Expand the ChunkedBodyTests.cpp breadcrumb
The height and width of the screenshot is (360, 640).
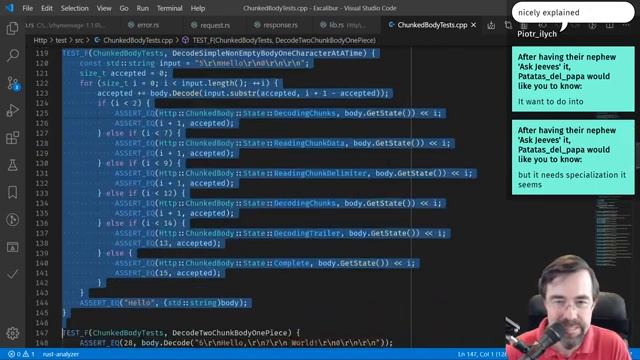pyautogui.click(x=138, y=40)
